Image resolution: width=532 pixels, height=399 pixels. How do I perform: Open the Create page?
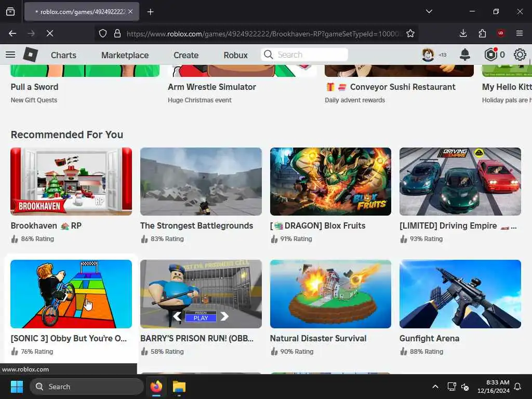[186, 55]
